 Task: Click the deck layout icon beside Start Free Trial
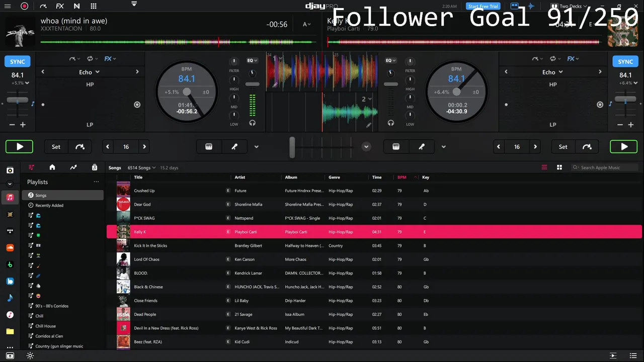tap(515, 6)
